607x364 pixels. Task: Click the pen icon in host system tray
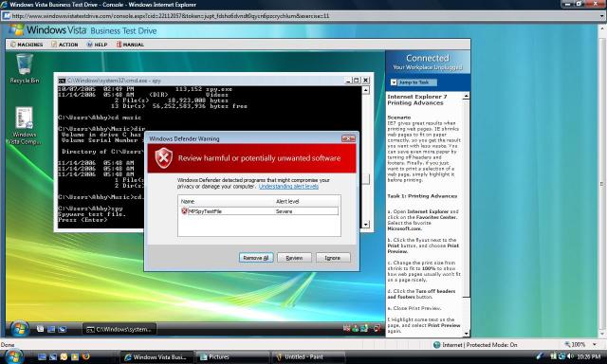click(x=540, y=355)
